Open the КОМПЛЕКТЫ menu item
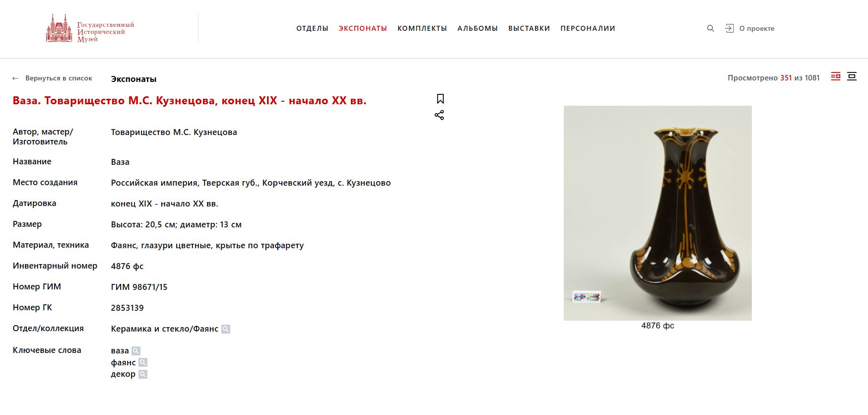 click(x=422, y=28)
